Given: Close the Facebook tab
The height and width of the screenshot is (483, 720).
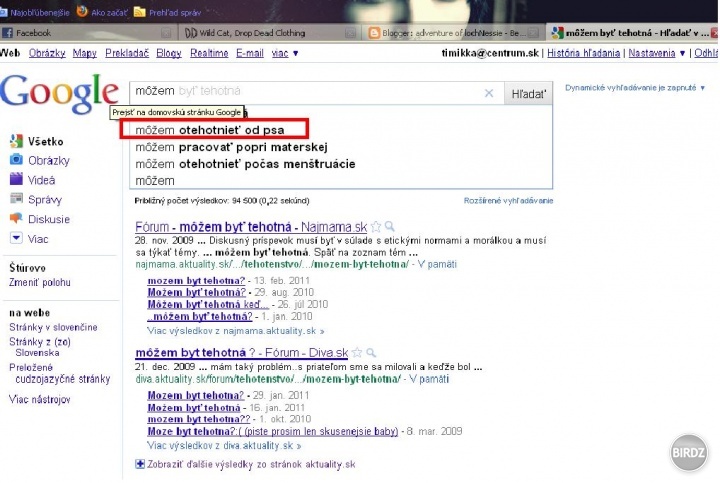Looking at the screenshot, I should tap(166, 33).
